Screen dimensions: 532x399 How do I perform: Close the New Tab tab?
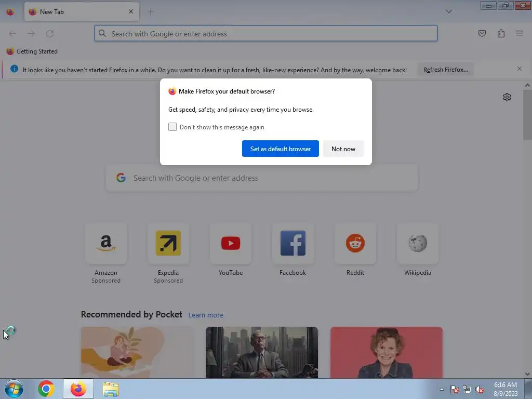click(131, 11)
